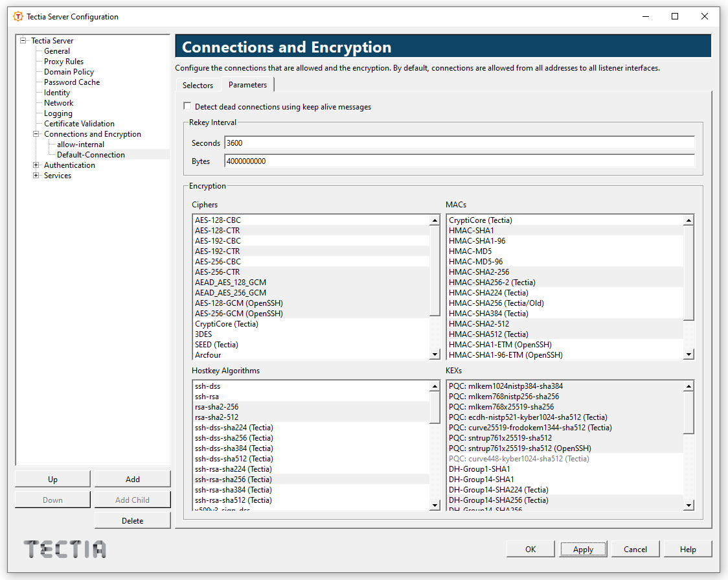This screenshot has width=728, height=580.
Task: Expand the Services tree node
Action: (x=36, y=175)
